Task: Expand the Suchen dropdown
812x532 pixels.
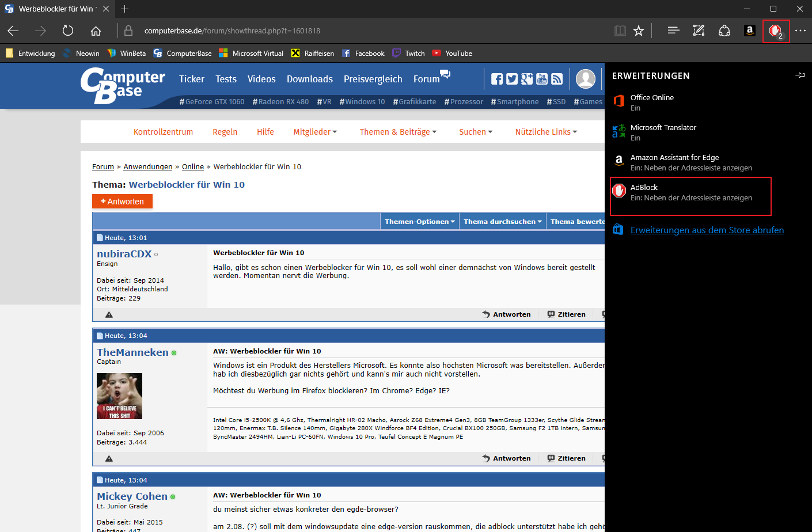Action: click(476, 132)
